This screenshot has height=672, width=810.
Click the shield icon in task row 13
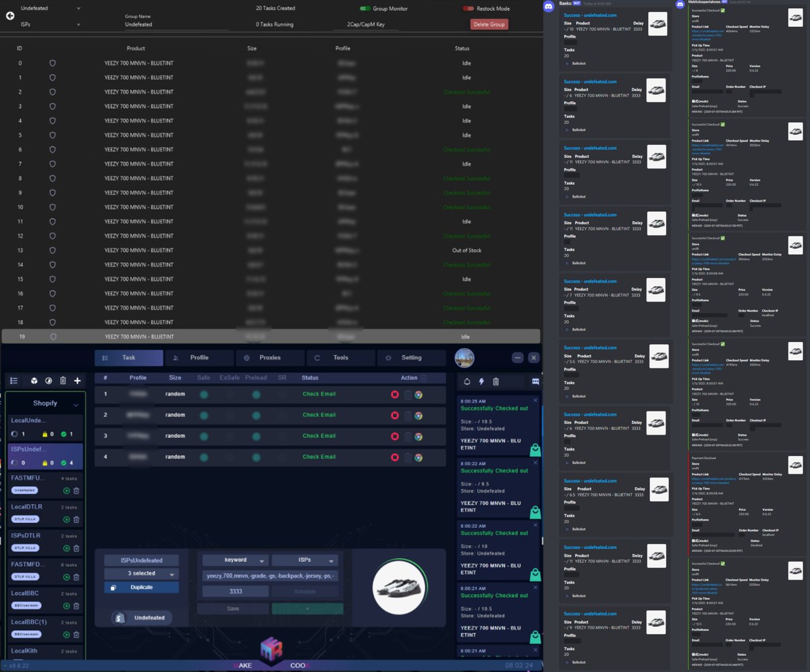53,250
